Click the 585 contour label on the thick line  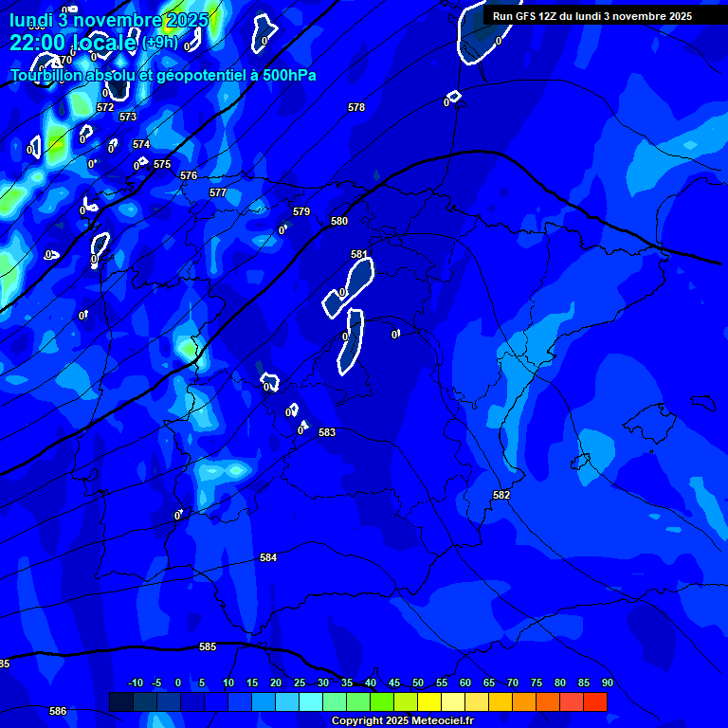click(208, 646)
